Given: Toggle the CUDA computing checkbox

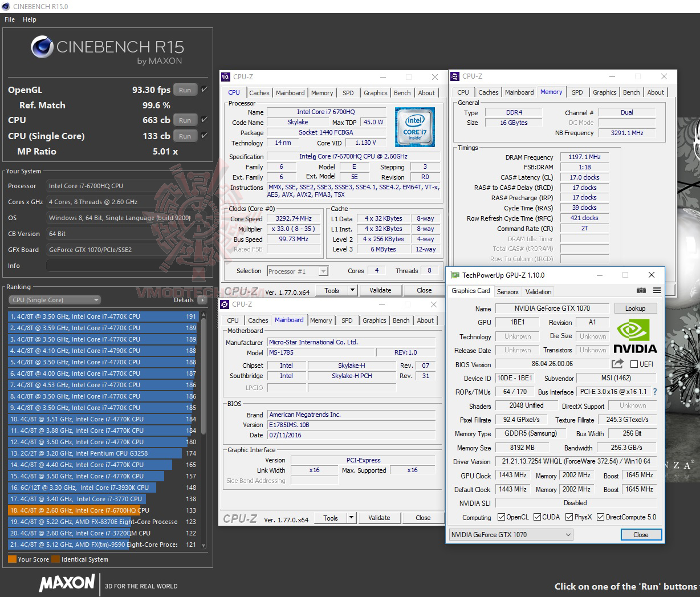Looking at the screenshot, I should tap(537, 517).
